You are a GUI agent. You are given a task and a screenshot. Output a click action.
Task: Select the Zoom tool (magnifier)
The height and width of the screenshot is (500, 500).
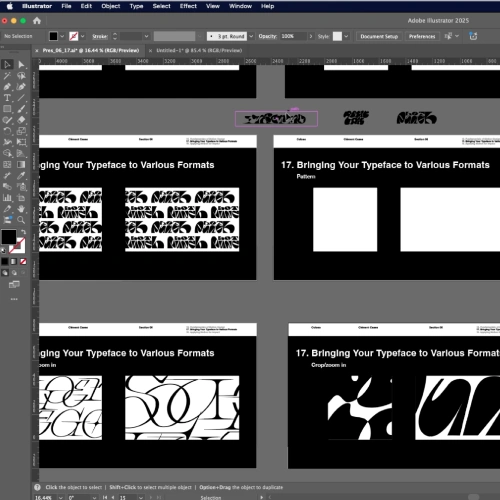tap(21, 220)
